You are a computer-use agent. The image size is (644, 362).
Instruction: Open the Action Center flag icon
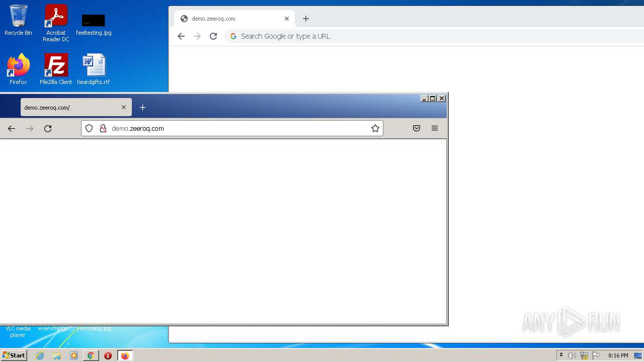(x=596, y=355)
